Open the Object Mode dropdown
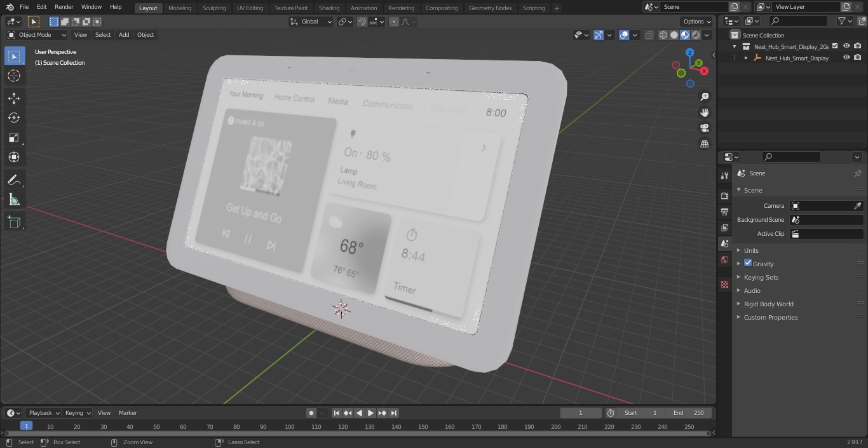868x448 pixels. coord(37,35)
